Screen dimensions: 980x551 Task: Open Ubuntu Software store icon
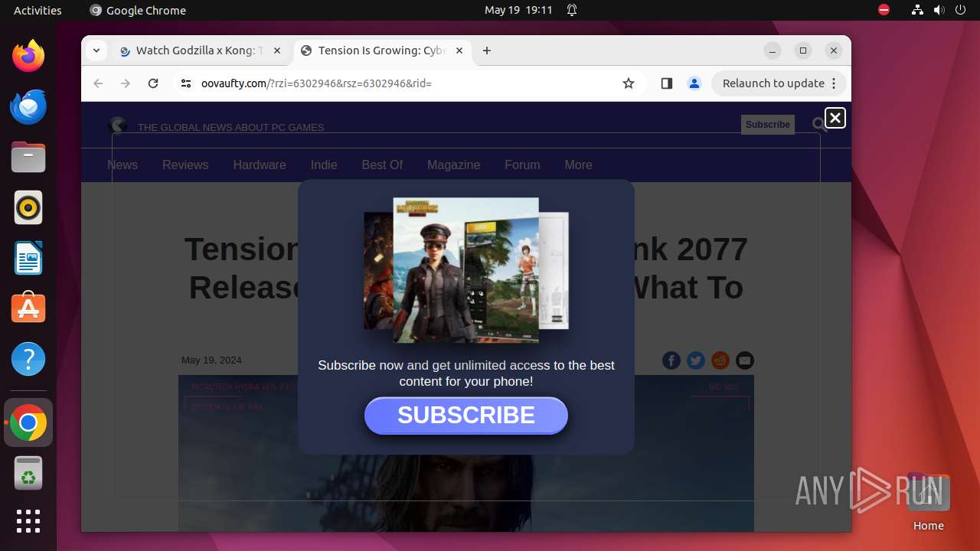28,308
